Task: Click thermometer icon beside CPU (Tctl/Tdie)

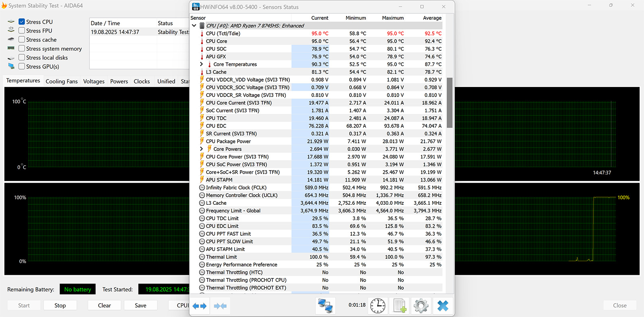Action: pyautogui.click(x=202, y=33)
